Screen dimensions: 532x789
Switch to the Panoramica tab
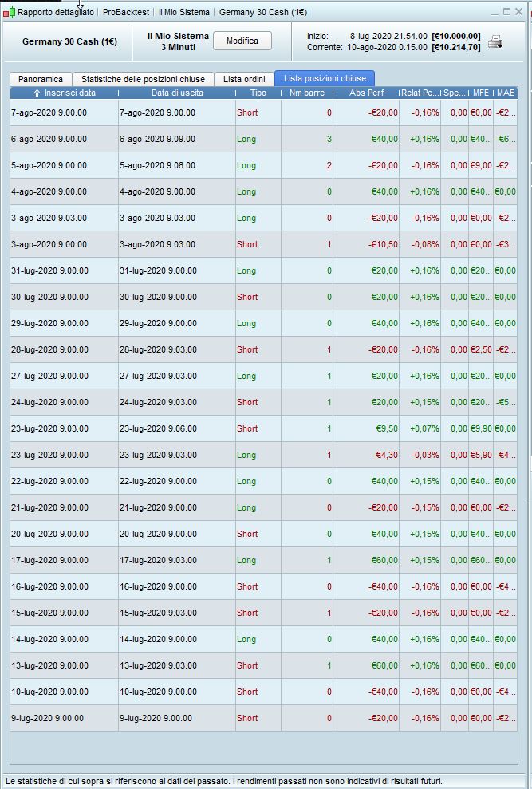pyautogui.click(x=41, y=79)
